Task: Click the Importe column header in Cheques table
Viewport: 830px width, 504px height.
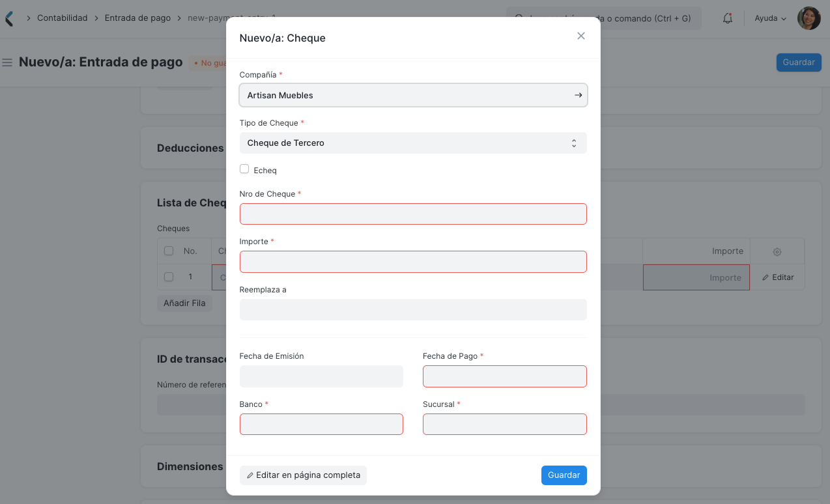Action: pos(696,251)
